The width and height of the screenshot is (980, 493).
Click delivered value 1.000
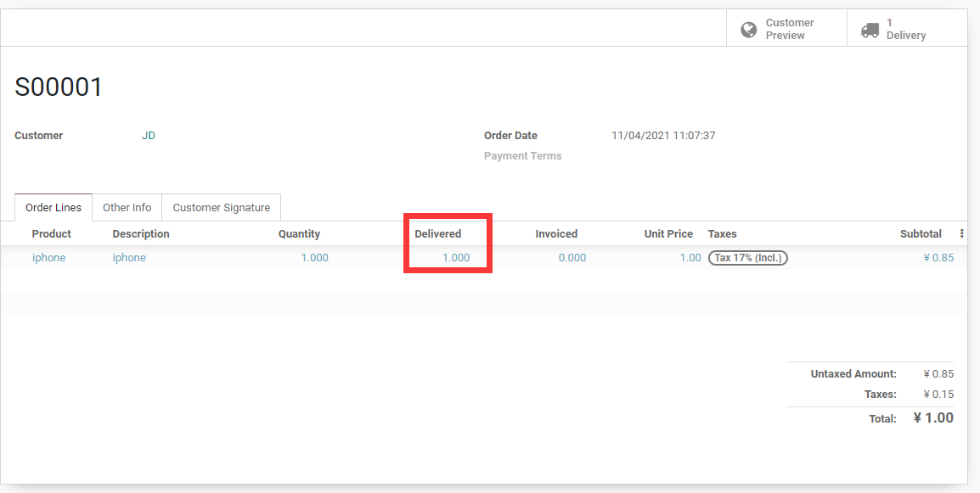click(x=456, y=257)
